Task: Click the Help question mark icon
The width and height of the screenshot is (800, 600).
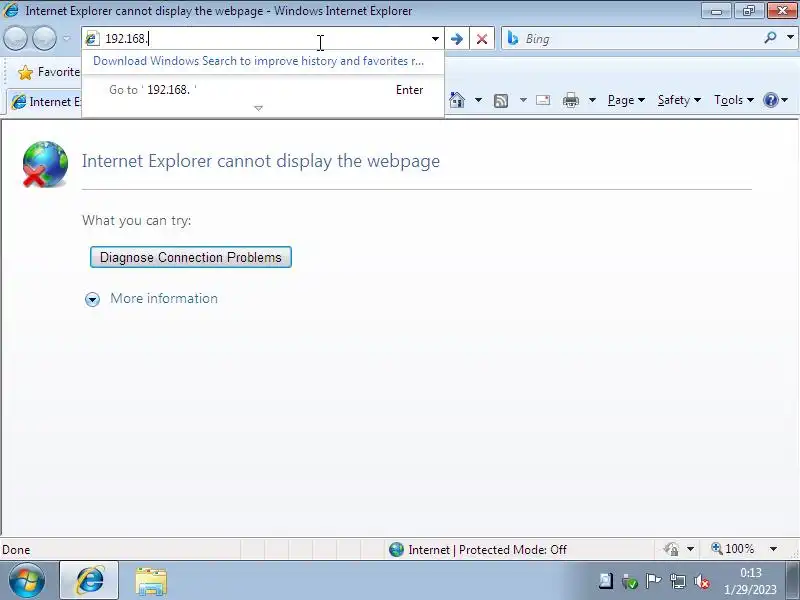Action: click(x=770, y=100)
